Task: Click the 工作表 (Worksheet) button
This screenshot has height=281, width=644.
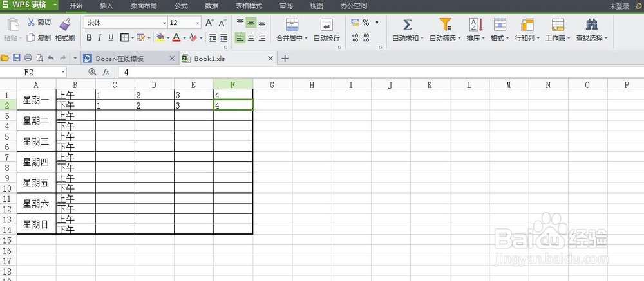Action: [558, 30]
